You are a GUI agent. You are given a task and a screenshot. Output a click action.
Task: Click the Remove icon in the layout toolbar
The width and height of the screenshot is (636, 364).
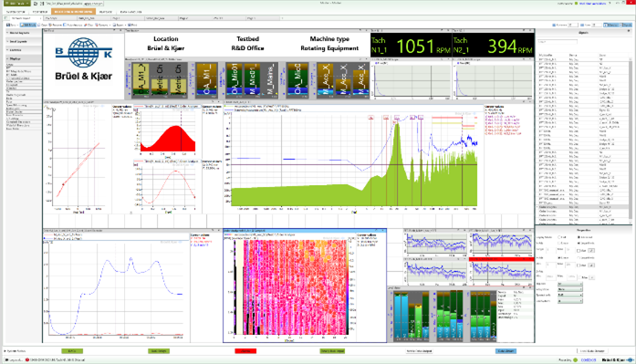coord(97,25)
